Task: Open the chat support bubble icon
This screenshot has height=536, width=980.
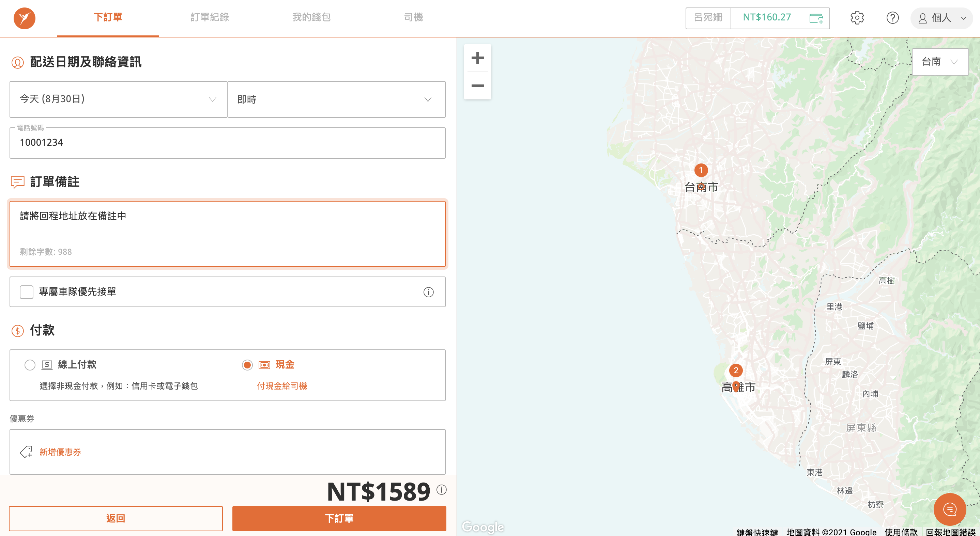Action: click(x=950, y=509)
